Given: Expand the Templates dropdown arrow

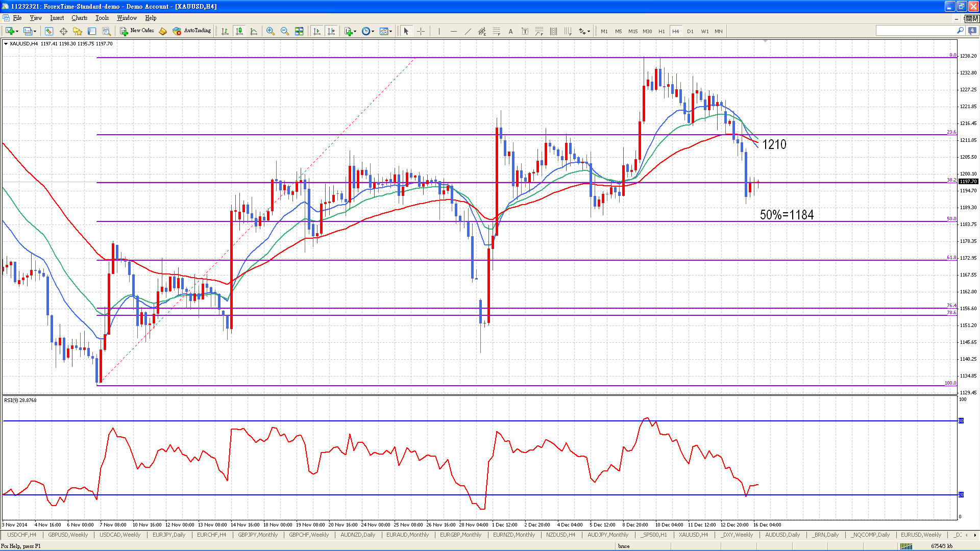Looking at the screenshot, I should tap(390, 31).
